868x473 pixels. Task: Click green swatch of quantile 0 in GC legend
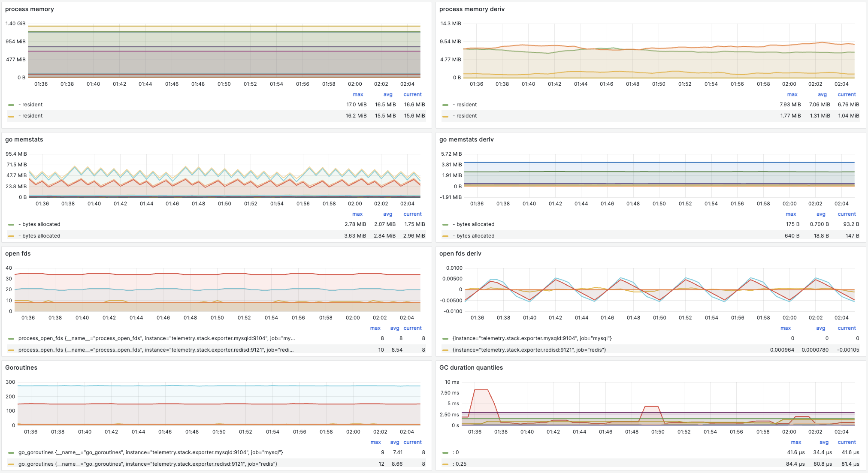(445, 452)
